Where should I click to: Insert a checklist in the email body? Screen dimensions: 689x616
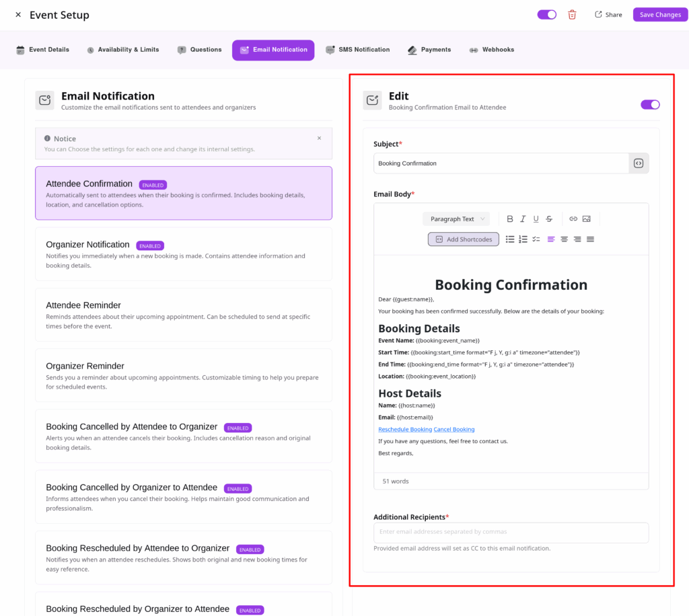pyautogui.click(x=536, y=239)
